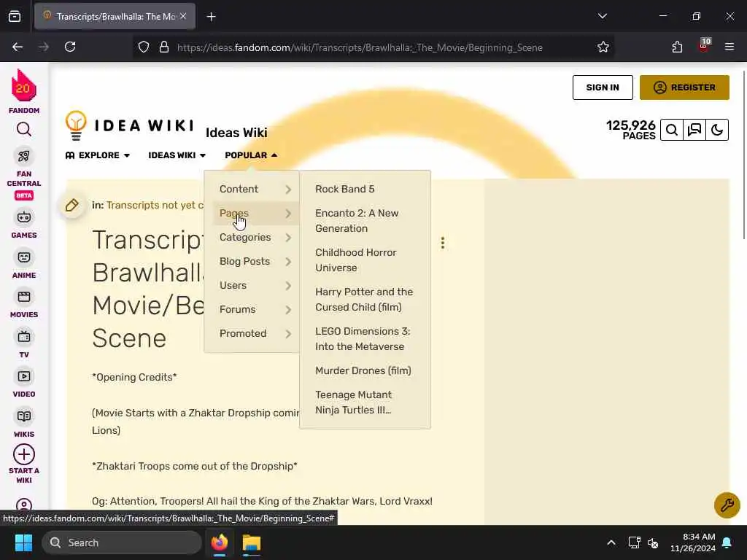This screenshot has height=560, width=747.
Task: Open File Explorer from the taskbar
Action: click(252, 542)
